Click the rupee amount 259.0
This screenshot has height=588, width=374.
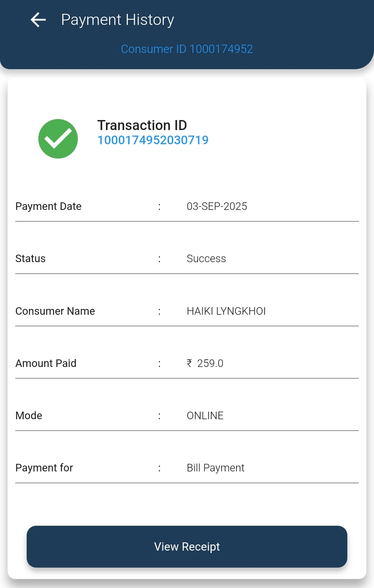click(210, 364)
